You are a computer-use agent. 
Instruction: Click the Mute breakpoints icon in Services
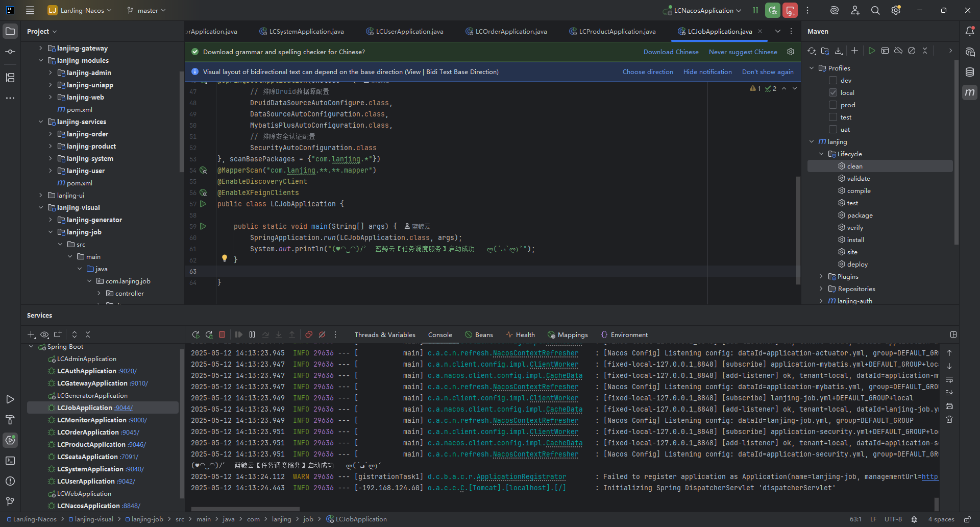pyautogui.click(x=322, y=334)
